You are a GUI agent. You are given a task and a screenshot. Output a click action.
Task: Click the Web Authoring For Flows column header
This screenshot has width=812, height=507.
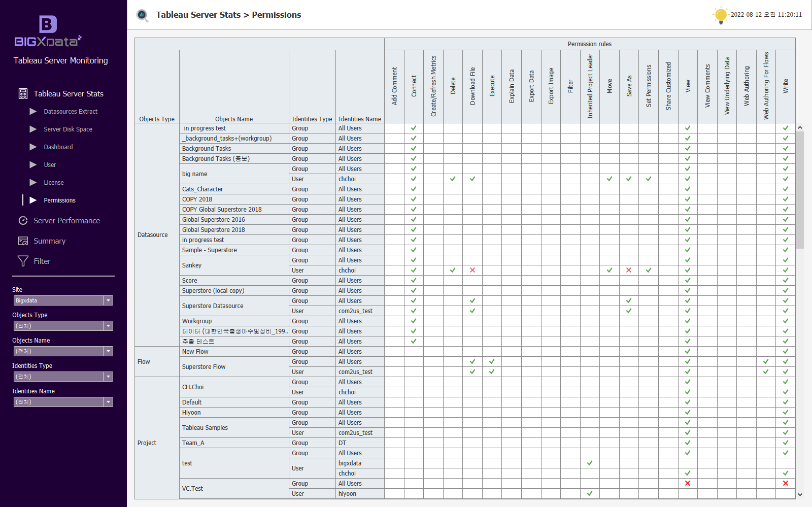[x=766, y=86]
